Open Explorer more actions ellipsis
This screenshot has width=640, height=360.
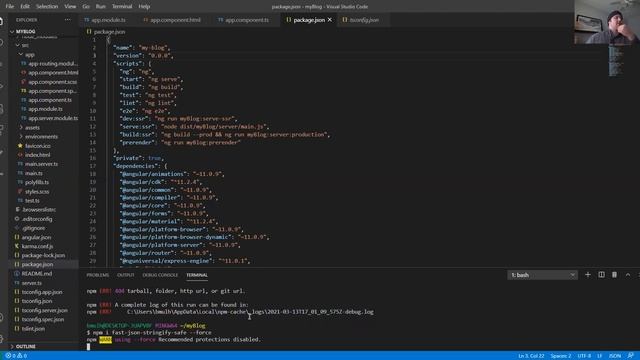(x=67, y=20)
